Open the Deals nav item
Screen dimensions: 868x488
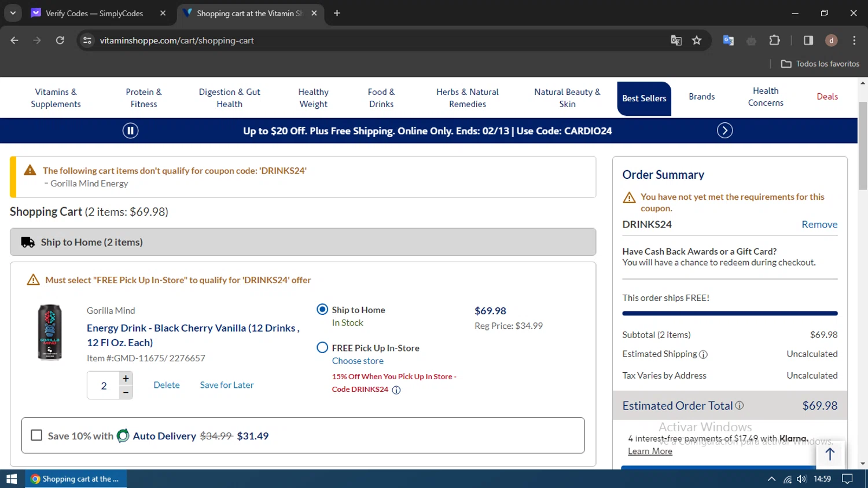[x=827, y=97]
